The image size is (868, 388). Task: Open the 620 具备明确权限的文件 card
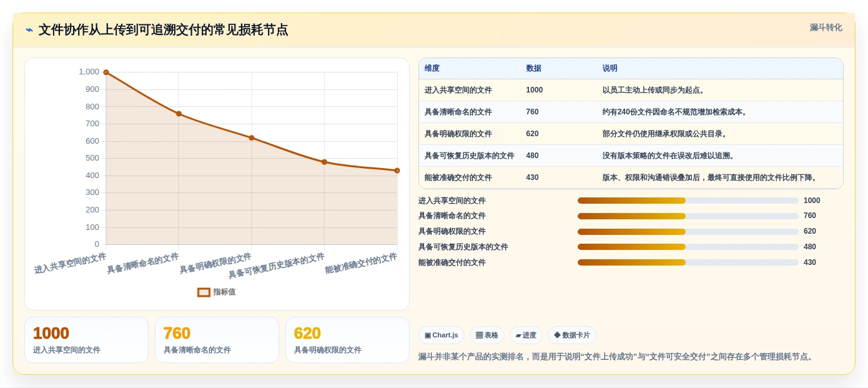pyautogui.click(x=347, y=340)
